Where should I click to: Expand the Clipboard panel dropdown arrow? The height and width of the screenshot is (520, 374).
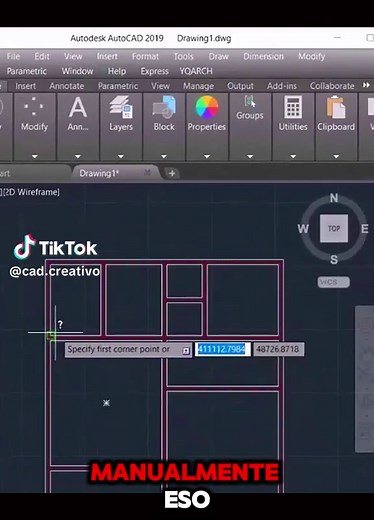click(x=336, y=156)
